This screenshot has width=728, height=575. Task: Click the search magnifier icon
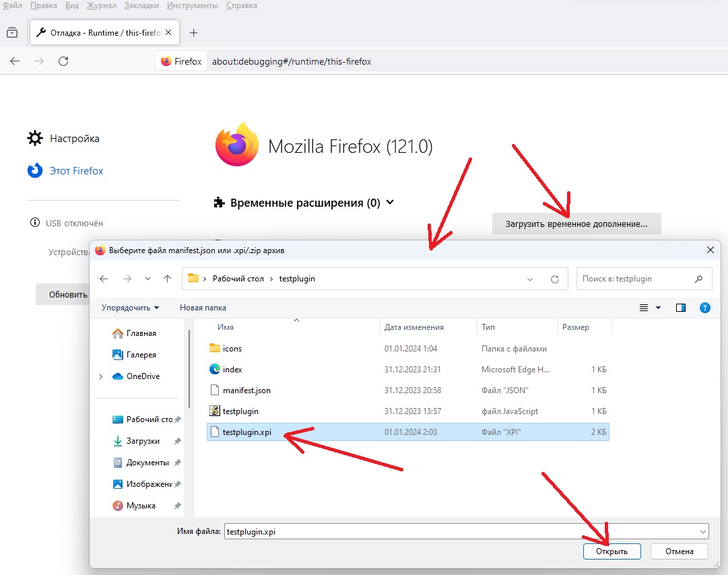pos(699,279)
